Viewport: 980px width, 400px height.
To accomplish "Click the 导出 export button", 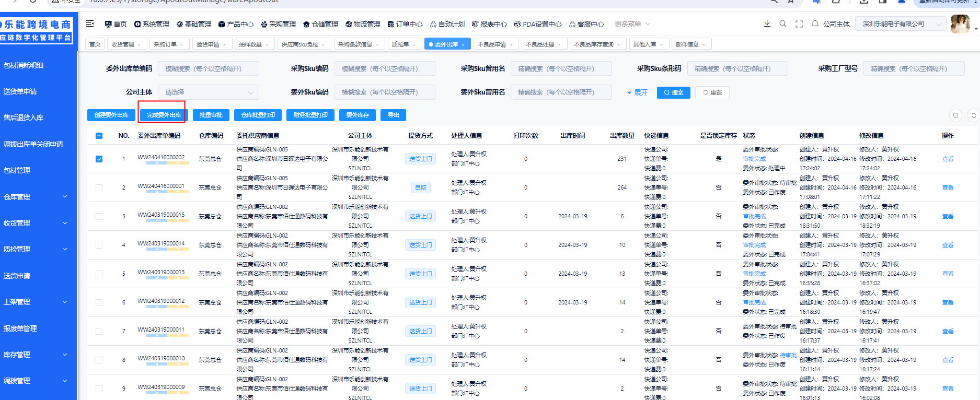I will [394, 115].
